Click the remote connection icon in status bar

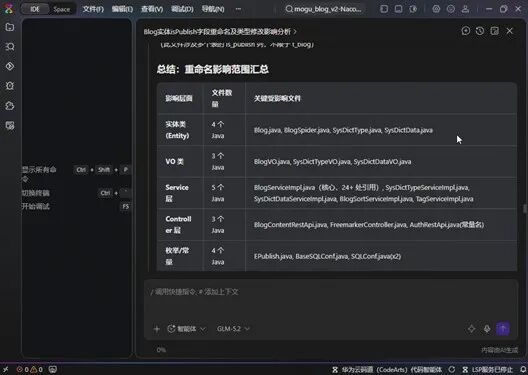click(x=5, y=370)
